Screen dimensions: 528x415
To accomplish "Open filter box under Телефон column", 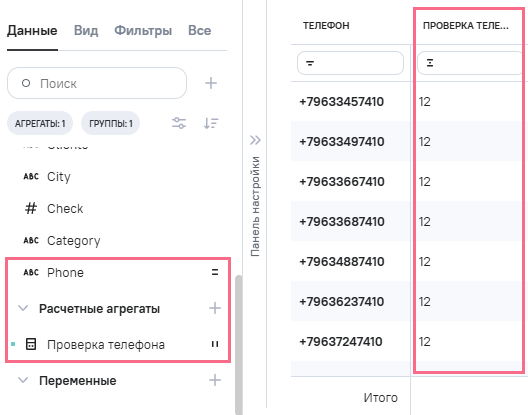I will point(350,63).
